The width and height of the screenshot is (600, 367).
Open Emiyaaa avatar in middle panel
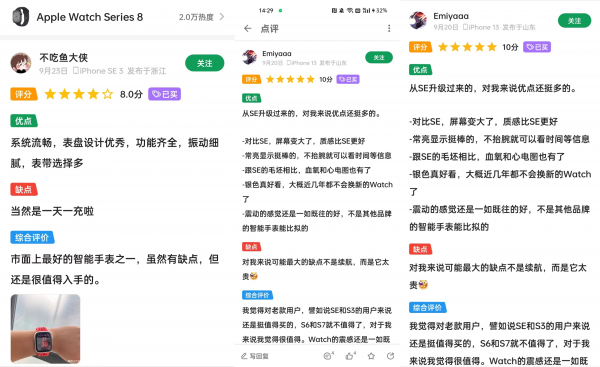250,57
